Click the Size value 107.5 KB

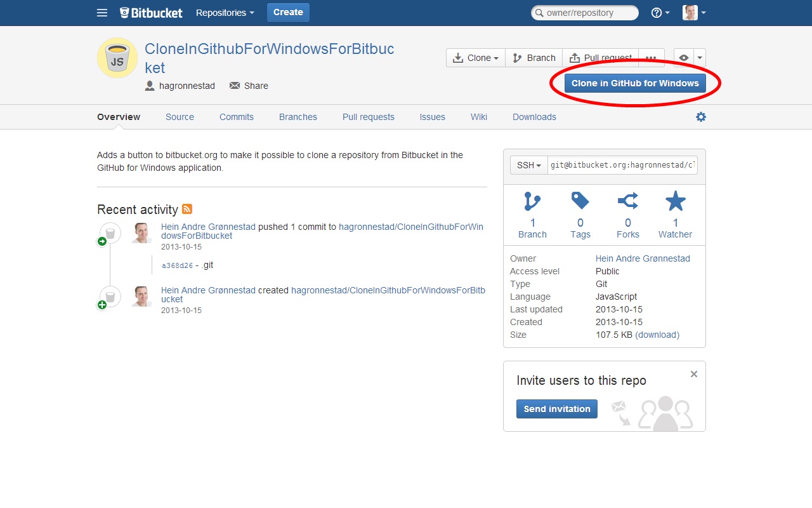coord(614,335)
